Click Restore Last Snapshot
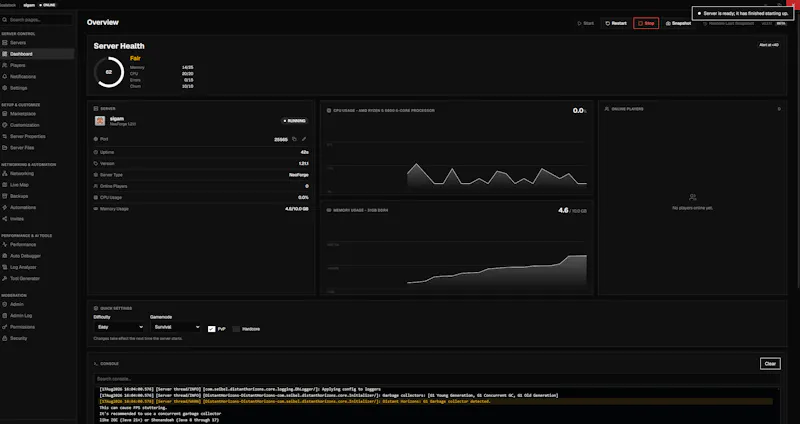Viewport: 800px width, 424px height. [x=729, y=23]
